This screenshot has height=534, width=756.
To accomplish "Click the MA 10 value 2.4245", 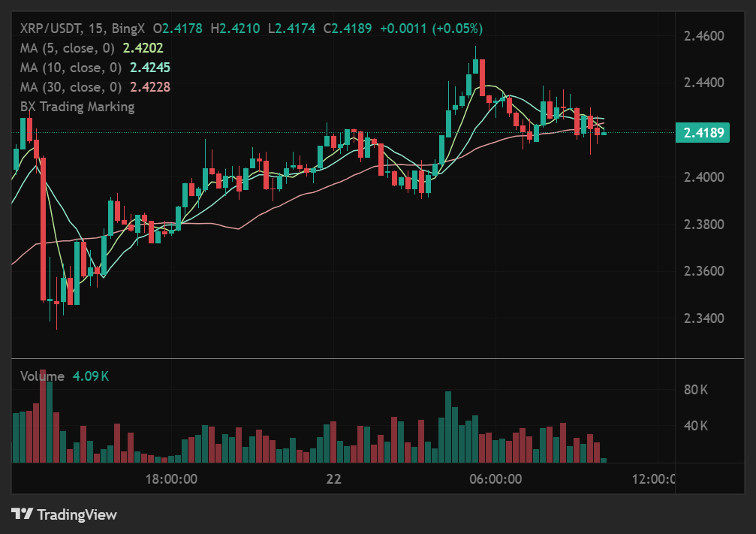I will (x=150, y=68).
